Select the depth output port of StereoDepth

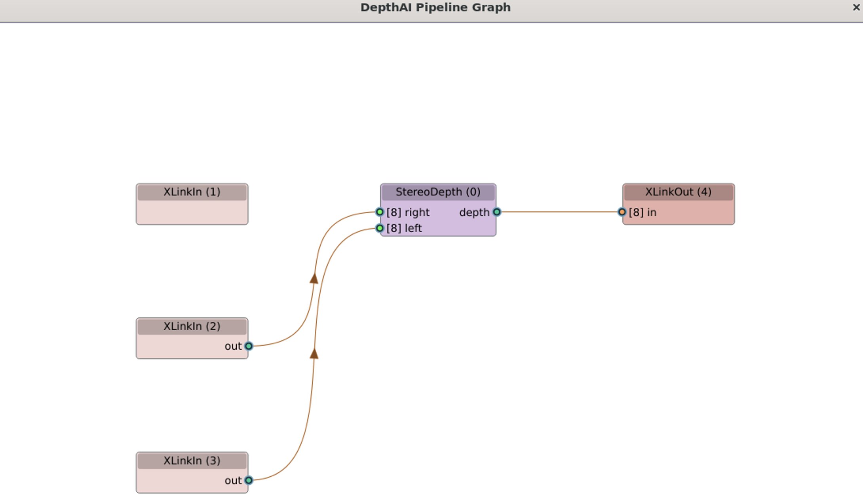pos(497,212)
